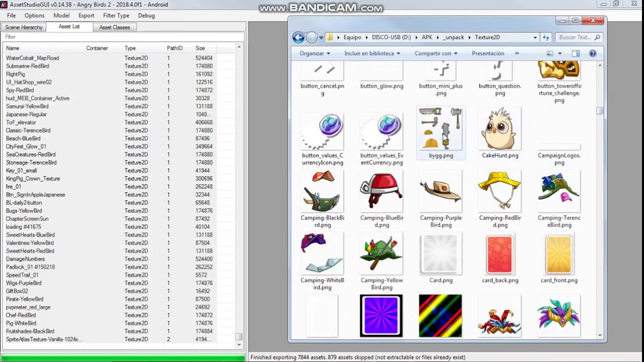
Task: Open the Organizar dropdown menu
Action: [x=314, y=53]
